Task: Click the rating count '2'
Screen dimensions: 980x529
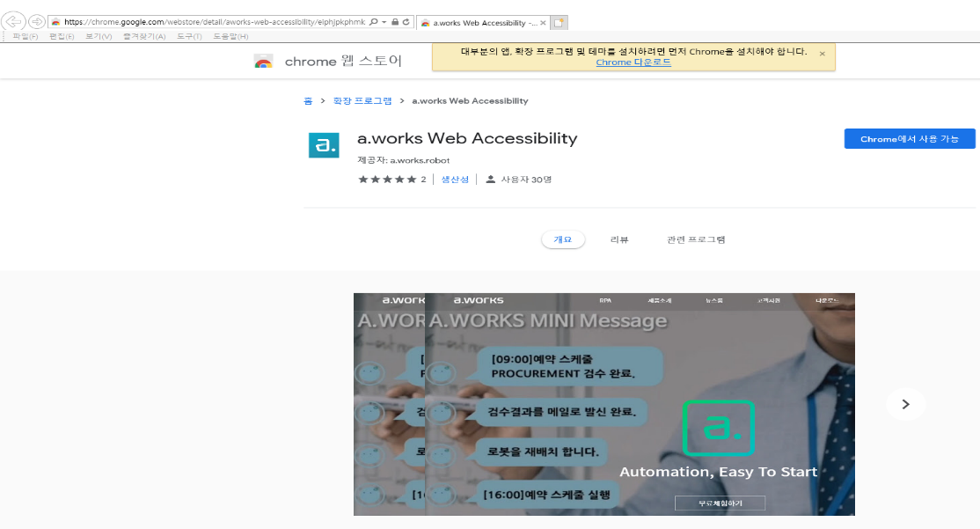Action: 423,180
